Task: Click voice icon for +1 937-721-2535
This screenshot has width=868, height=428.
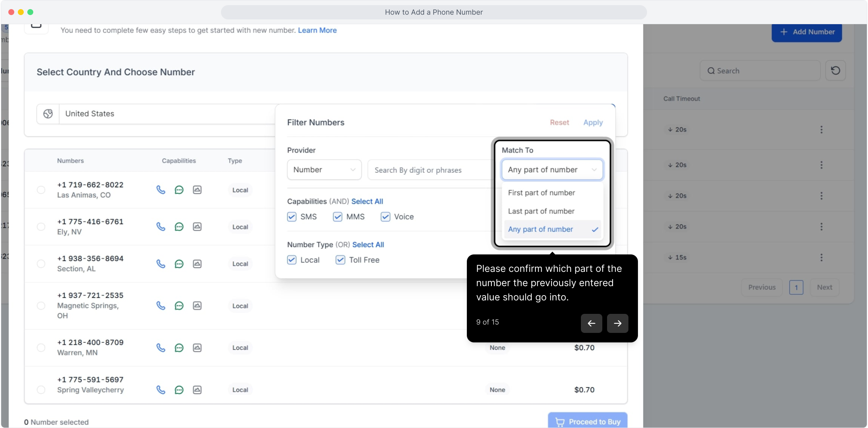Action: tap(161, 306)
